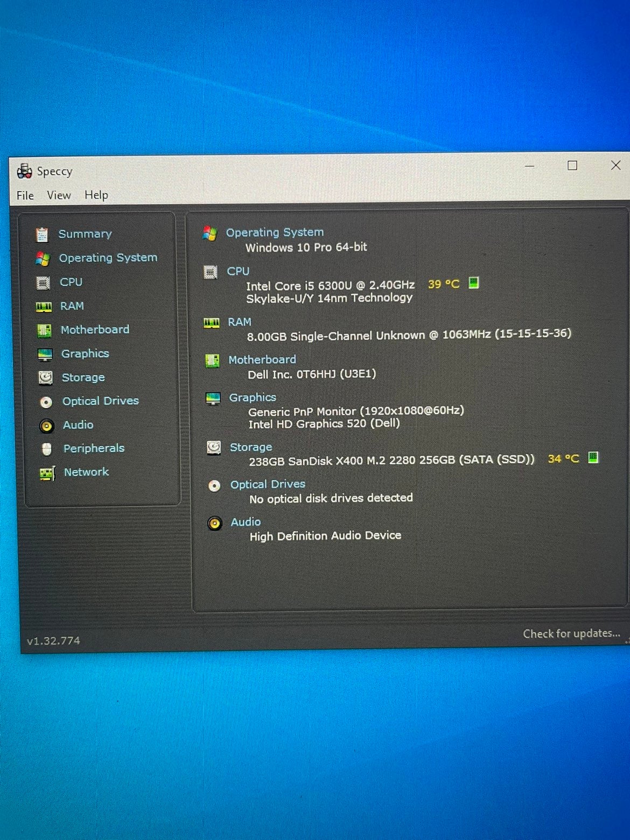The width and height of the screenshot is (630, 840).
Task: Click Intel Core i5 6300U @ 2.40GHz text
Action: [x=331, y=285]
